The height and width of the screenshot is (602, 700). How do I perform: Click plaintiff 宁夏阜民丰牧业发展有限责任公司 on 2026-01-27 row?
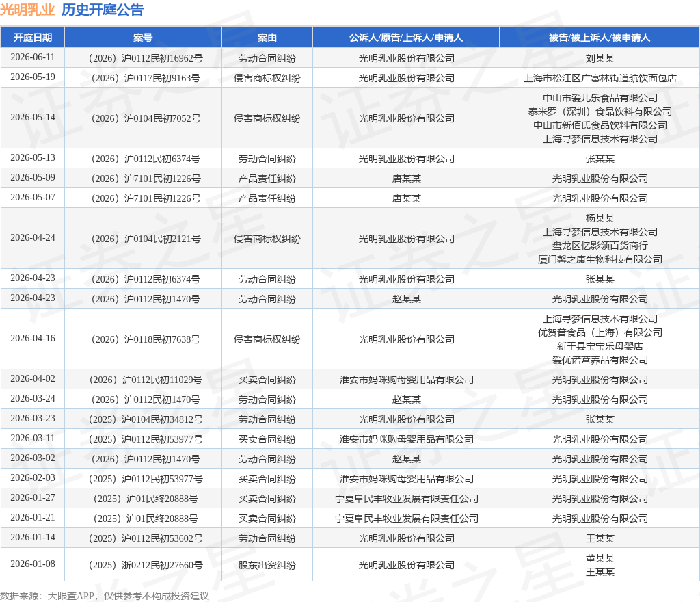(406, 499)
